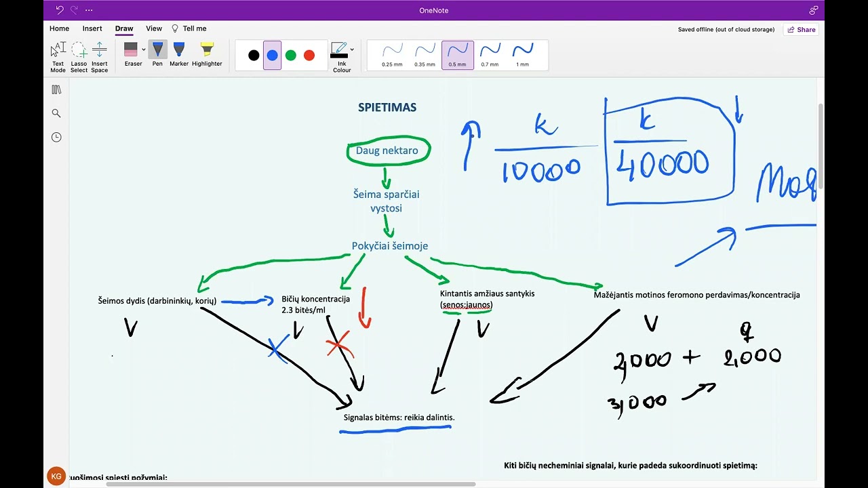The image size is (868, 488).
Task: Click the SPIETIMAS page heading
Action: tap(387, 107)
